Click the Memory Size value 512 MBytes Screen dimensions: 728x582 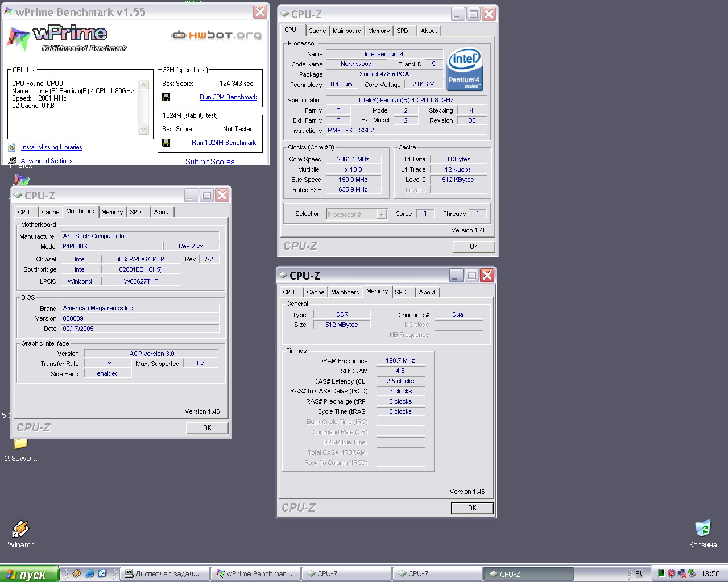point(342,325)
